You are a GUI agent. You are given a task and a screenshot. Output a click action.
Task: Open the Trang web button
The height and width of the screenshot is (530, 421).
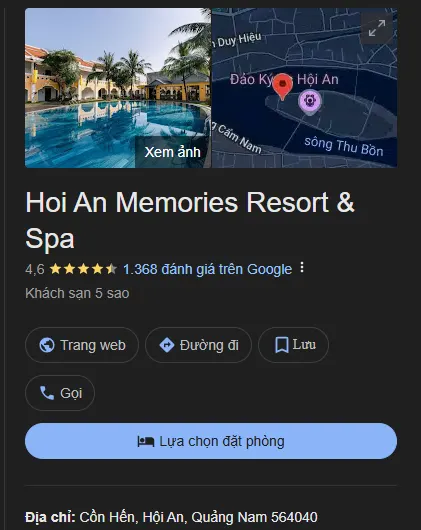pos(82,345)
